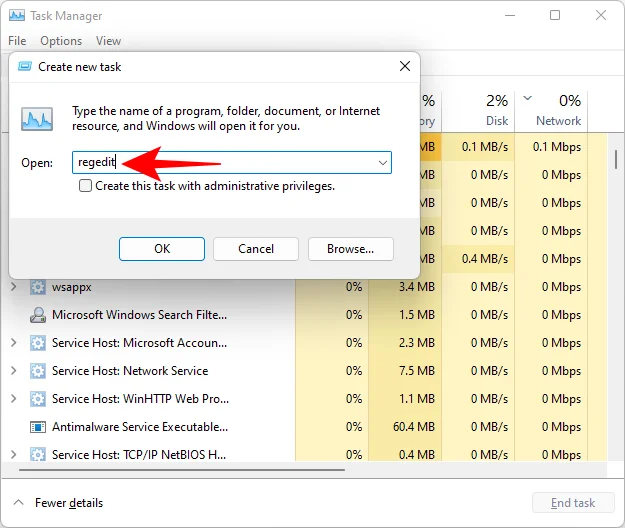This screenshot has height=528, width=625.
Task: Open the dropdown arrow of the Open field
Action: [383, 163]
